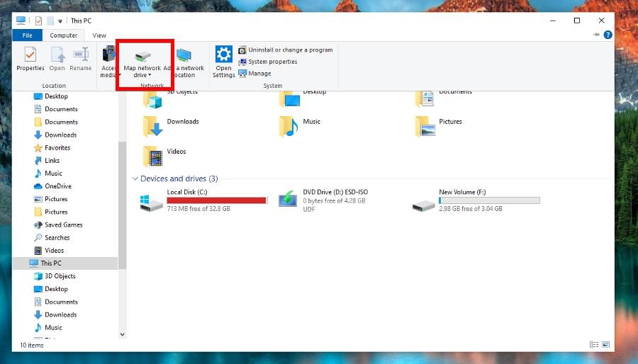The height and width of the screenshot is (364, 638).
Task: Open Properties from the Computer ribbon
Action: coord(30,59)
